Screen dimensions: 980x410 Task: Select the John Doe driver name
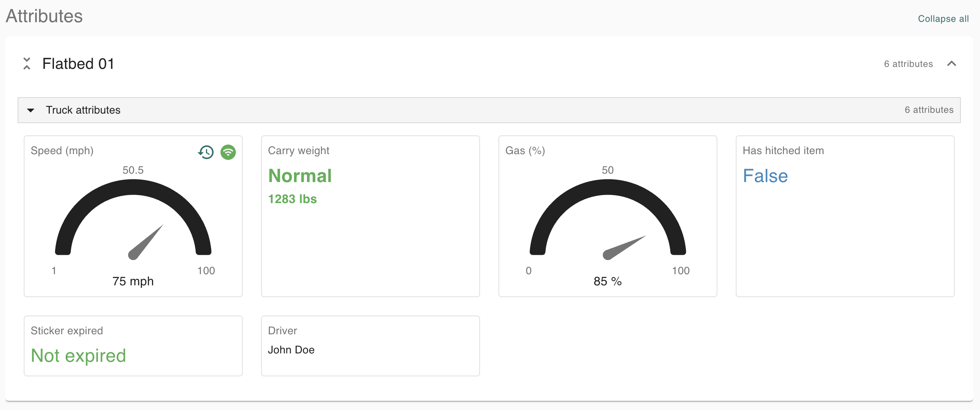click(x=291, y=350)
